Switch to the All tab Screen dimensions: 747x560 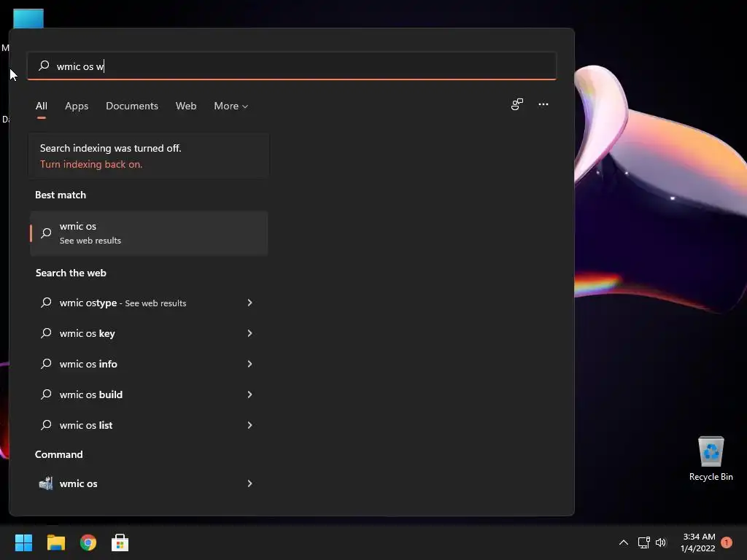pyautogui.click(x=42, y=106)
